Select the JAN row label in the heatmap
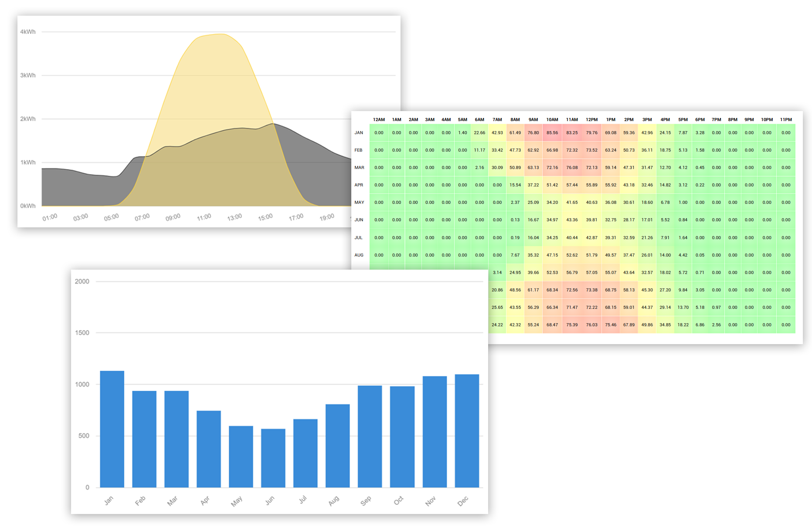 tap(359, 132)
